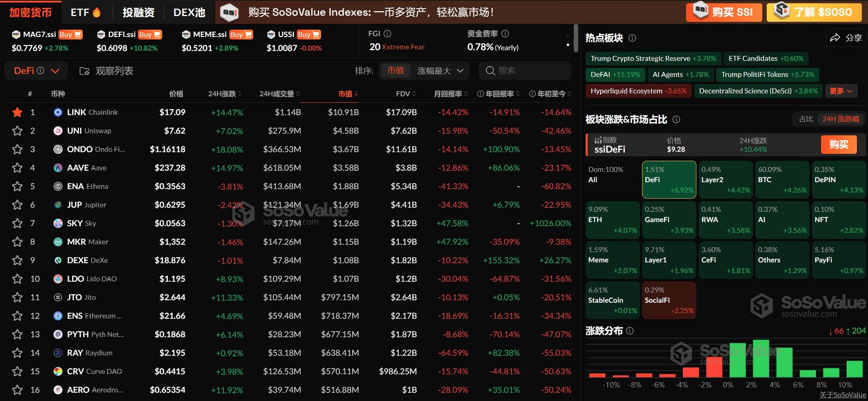Image resolution: width=868 pixels, height=401 pixels.
Task: Click the search magnifier icon
Action: 490,71
